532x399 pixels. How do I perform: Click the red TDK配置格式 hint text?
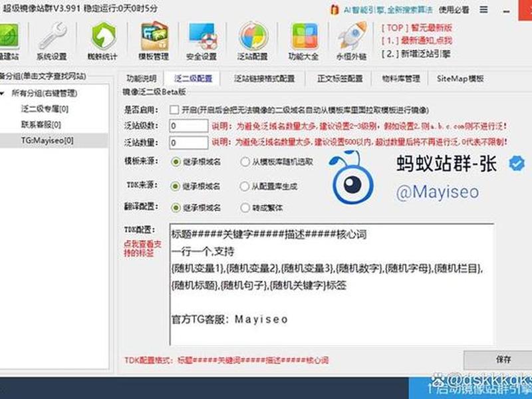tap(226, 360)
